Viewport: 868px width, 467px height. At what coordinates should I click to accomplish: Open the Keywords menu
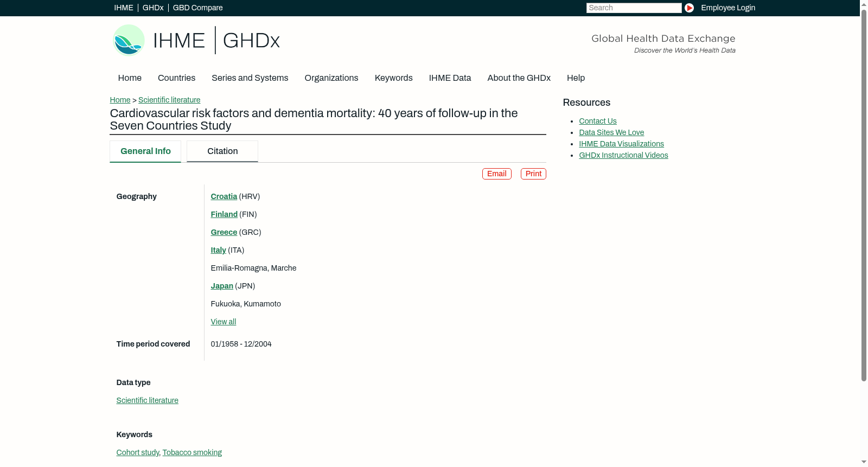[394, 78]
